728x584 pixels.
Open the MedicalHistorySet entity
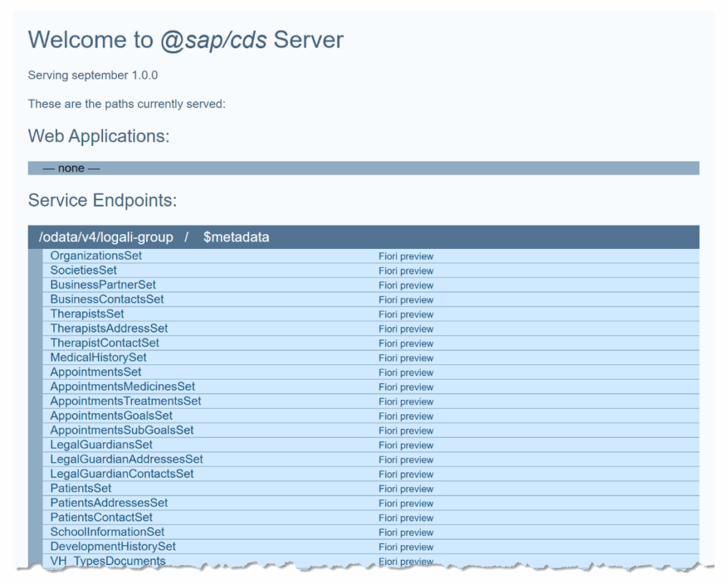(x=99, y=358)
